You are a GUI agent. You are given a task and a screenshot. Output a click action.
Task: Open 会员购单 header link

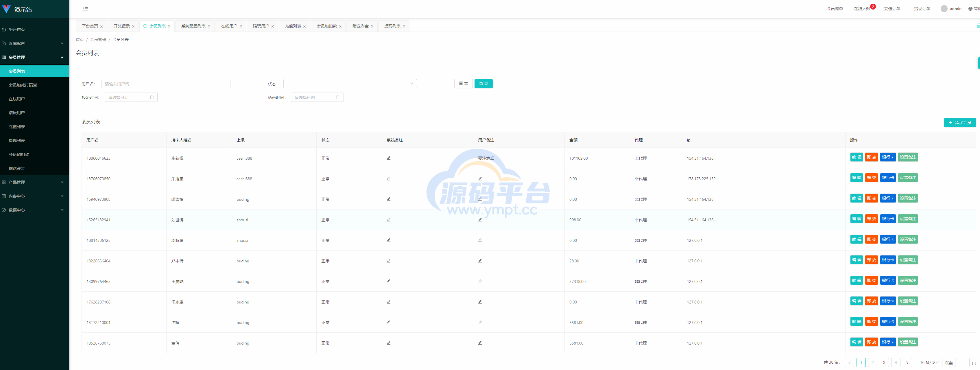[835, 9]
